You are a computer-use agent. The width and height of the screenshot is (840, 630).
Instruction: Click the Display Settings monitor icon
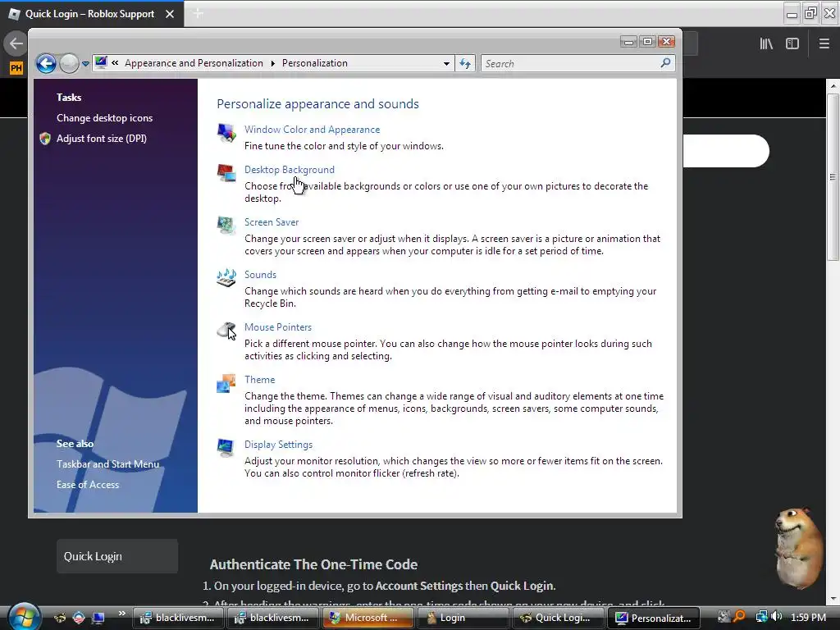pyautogui.click(x=226, y=447)
